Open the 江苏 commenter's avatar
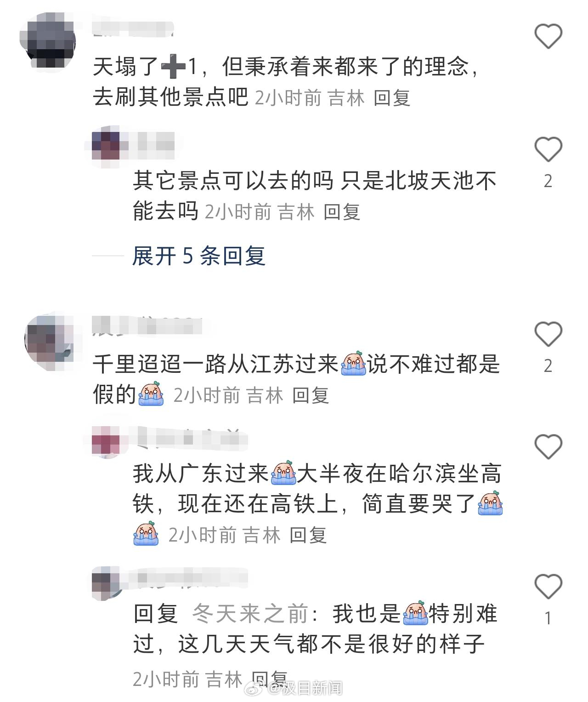This screenshot has height=702, width=588. click(49, 339)
